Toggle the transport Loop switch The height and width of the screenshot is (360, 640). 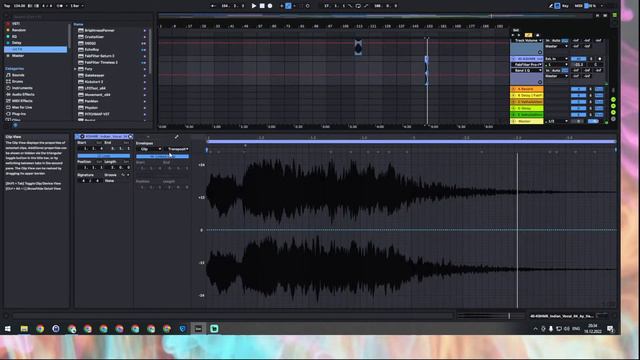click(x=358, y=6)
